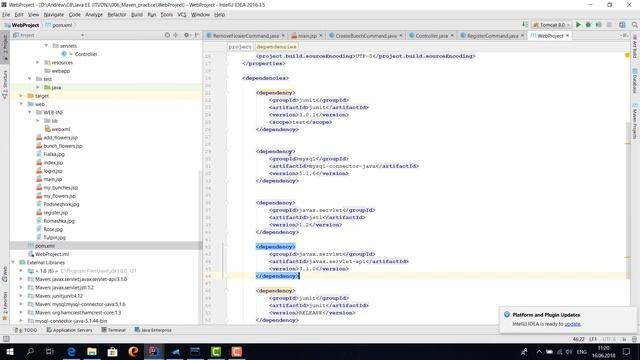Collapse the test folder
This screenshot has width=640, height=360.
click(x=30, y=79)
